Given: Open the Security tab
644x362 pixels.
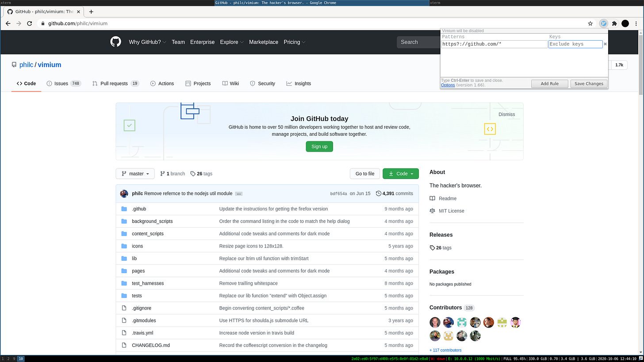Looking at the screenshot, I should pyautogui.click(x=262, y=84).
